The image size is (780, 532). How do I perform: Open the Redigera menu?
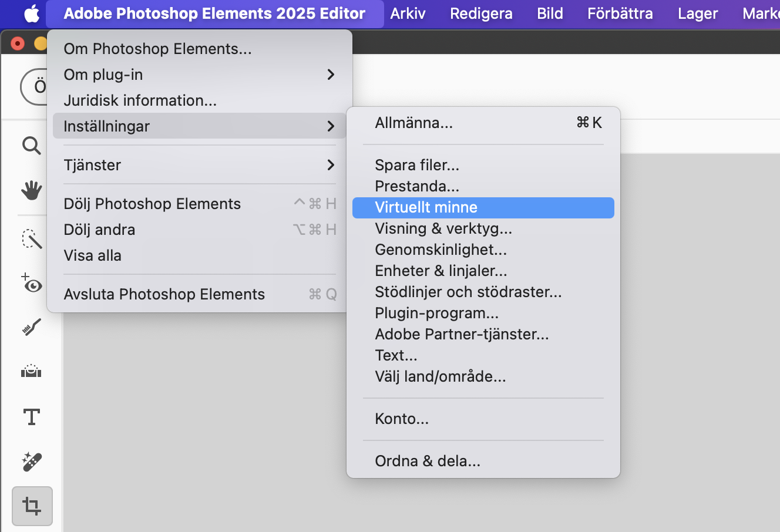(481, 14)
